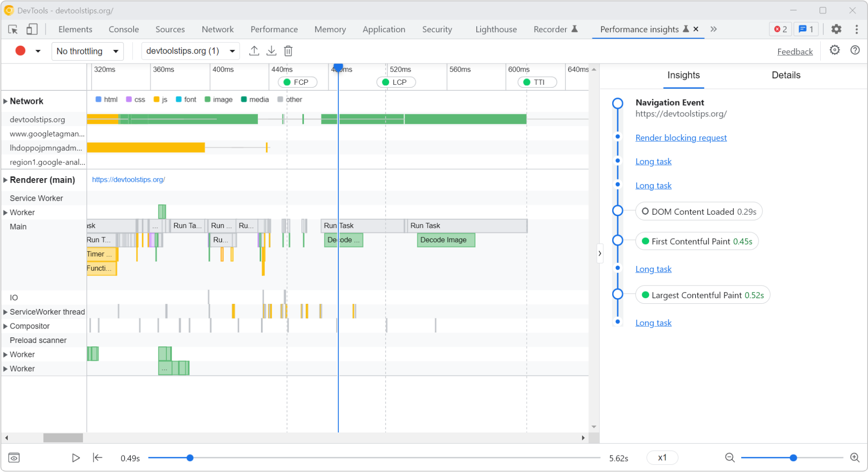This screenshot has height=472, width=868.
Task: Click the playback zoom slider
Action: [794, 457]
